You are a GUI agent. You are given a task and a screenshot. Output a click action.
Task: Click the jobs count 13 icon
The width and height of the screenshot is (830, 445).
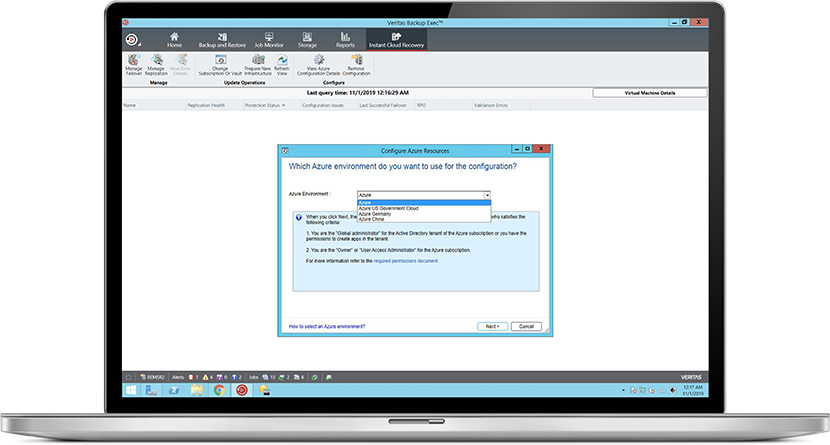point(269,377)
